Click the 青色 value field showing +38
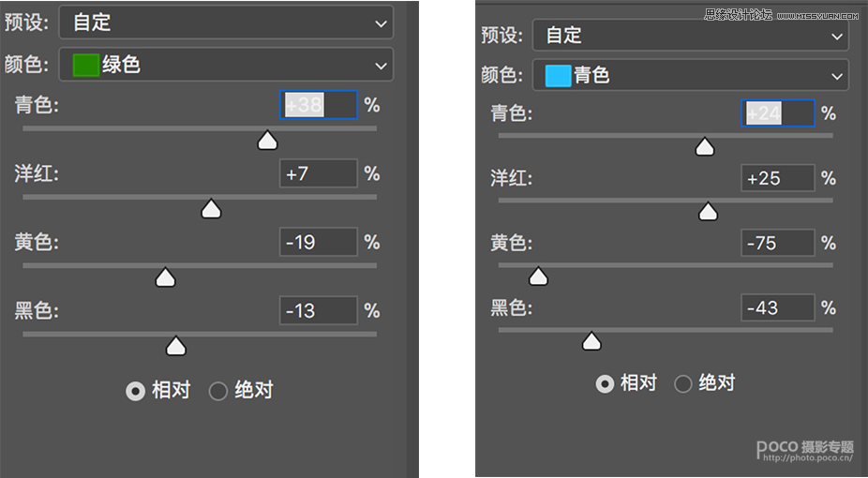 [x=318, y=105]
